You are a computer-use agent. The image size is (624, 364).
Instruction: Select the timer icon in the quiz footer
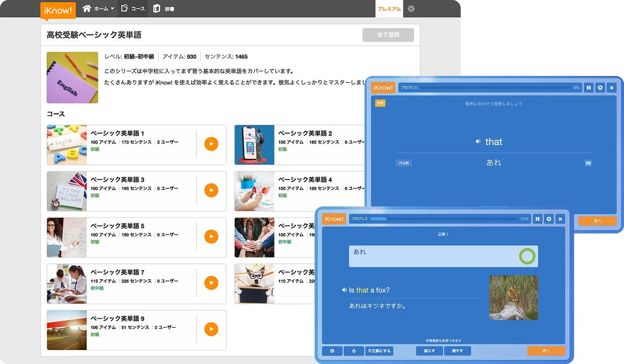[x=354, y=350]
